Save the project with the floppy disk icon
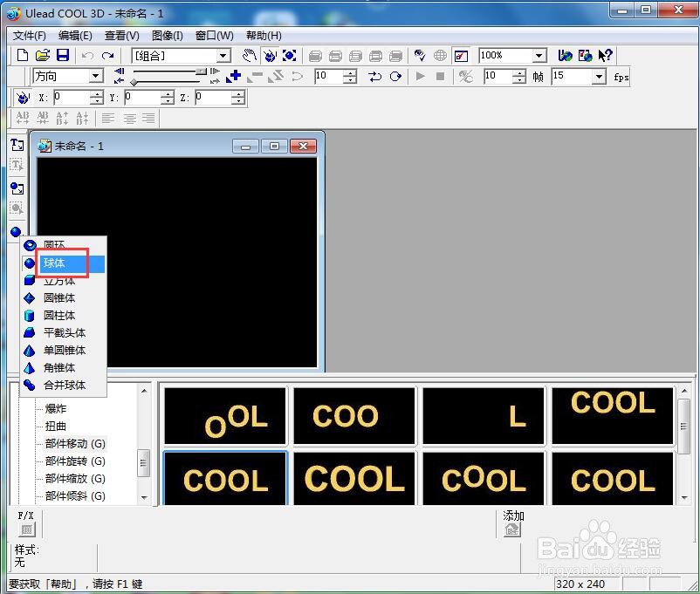The height and width of the screenshot is (594, 700). point(63,55)
